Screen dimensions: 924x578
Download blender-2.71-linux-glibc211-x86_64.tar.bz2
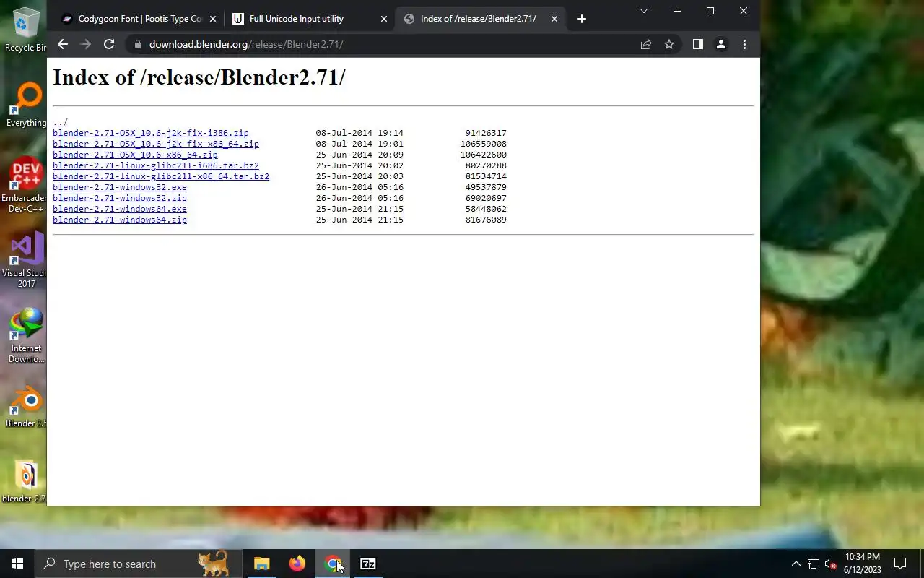160,176
